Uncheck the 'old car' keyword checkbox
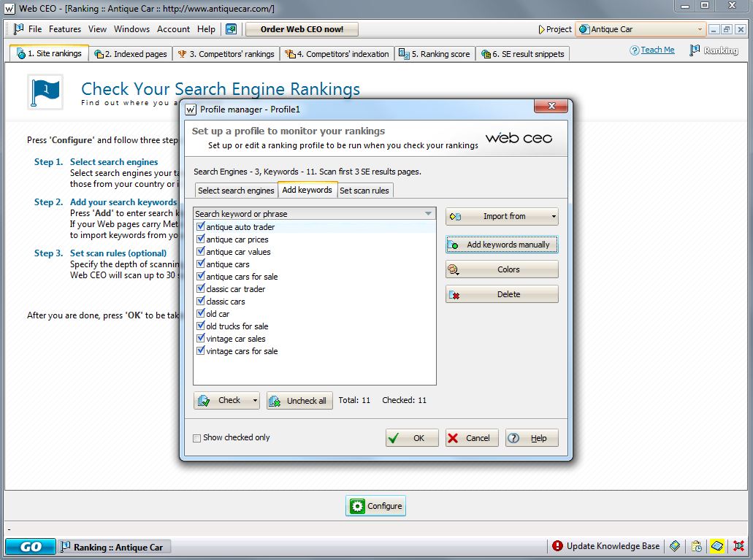This screenshot has height=560, width=753. coord(201,314)
